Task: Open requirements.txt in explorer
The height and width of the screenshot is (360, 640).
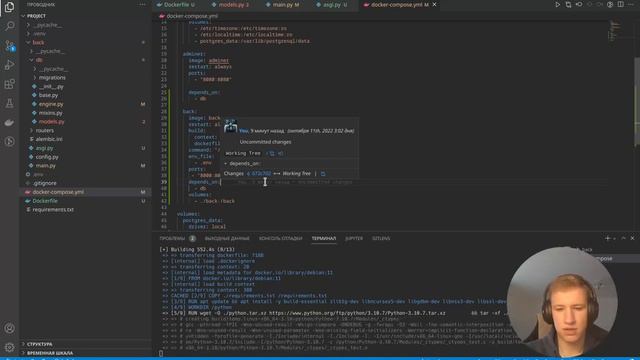Action: (x=53, y=210)
